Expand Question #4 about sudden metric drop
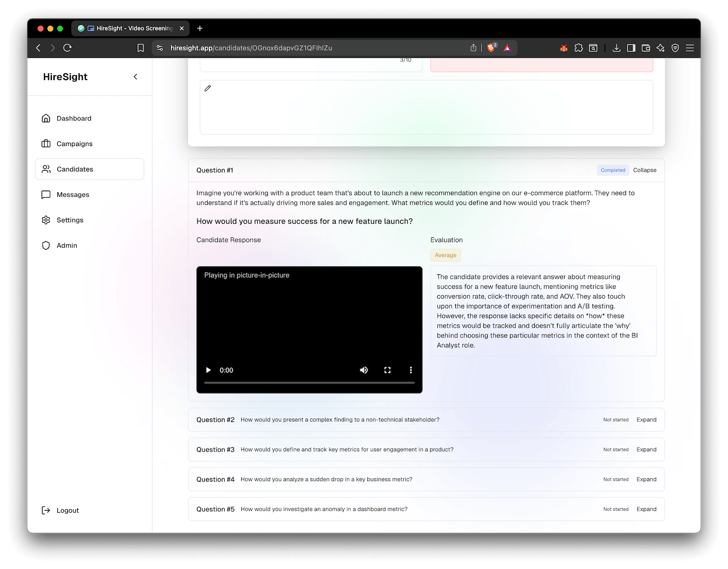728x569 pixels. 646,479
